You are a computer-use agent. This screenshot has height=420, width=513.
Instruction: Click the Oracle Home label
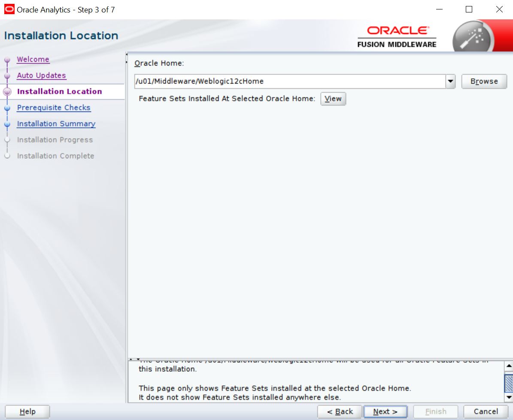click(x=159, y=63)
